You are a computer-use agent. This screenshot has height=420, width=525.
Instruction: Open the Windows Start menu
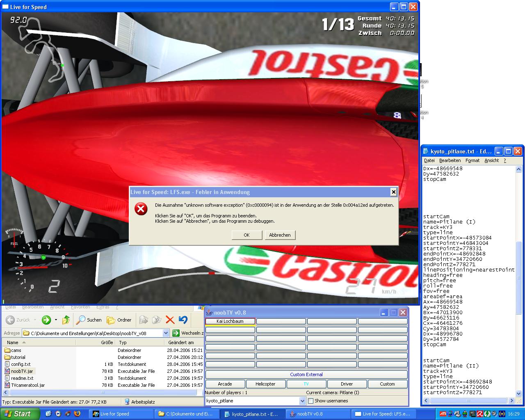[20, 414]
